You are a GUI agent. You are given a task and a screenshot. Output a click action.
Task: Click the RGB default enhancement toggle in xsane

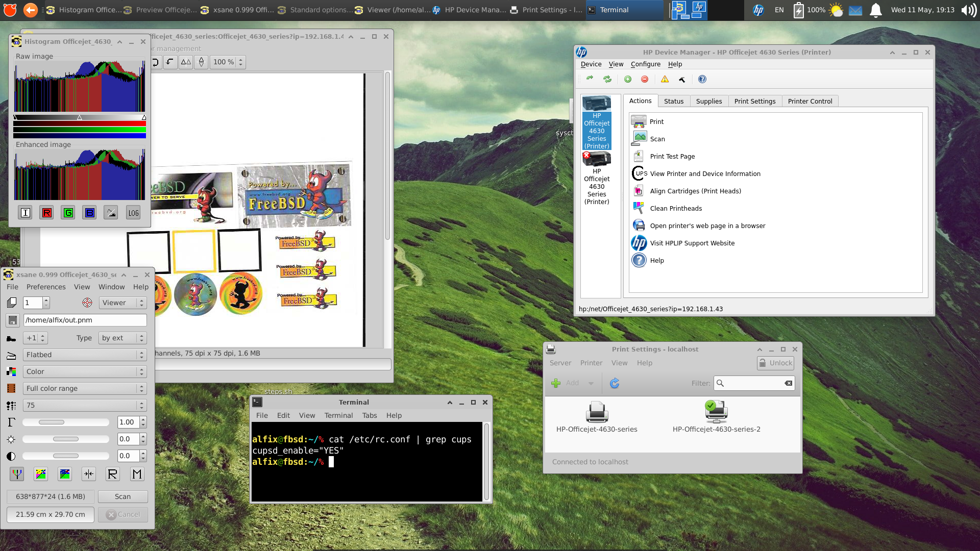click(x=17, y=474)
